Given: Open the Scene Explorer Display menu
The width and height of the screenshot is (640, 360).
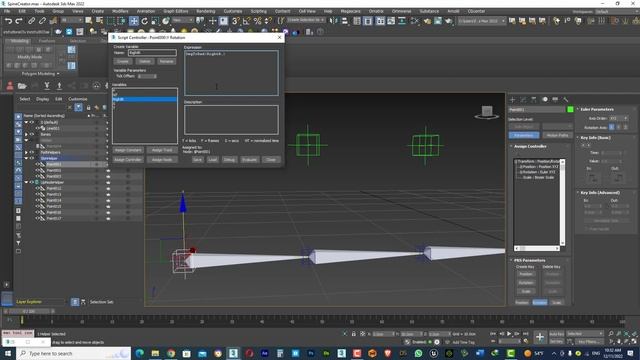Looking at the screenshot, I should 42,99.
